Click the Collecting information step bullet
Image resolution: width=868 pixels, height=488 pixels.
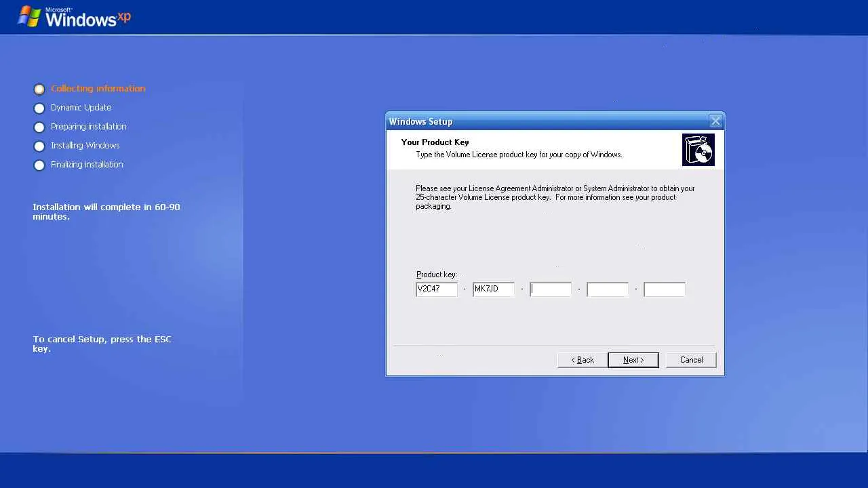tap(39, 89)
